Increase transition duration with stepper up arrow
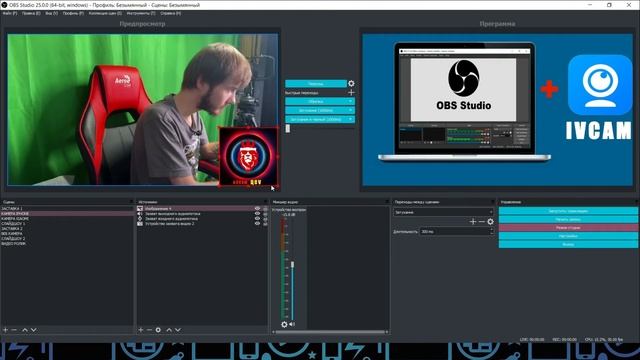640x360 pixels. (491, 230)
